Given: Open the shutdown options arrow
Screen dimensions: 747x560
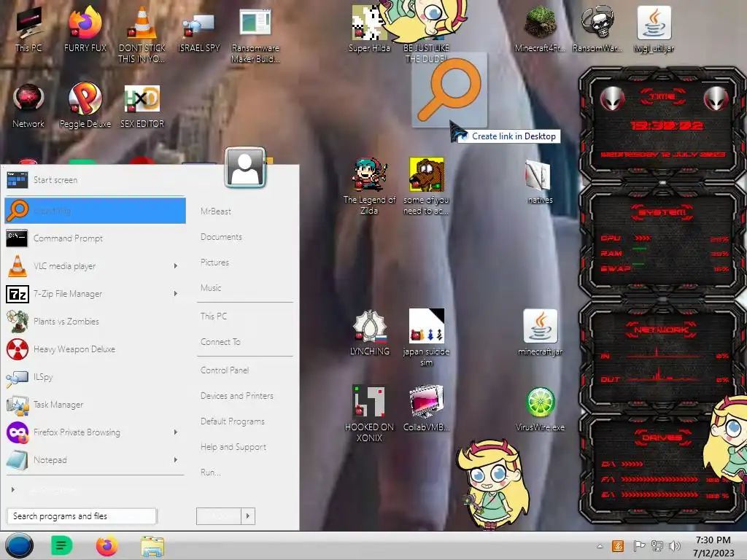Looking at the screenshot, I should click(248, 516).
